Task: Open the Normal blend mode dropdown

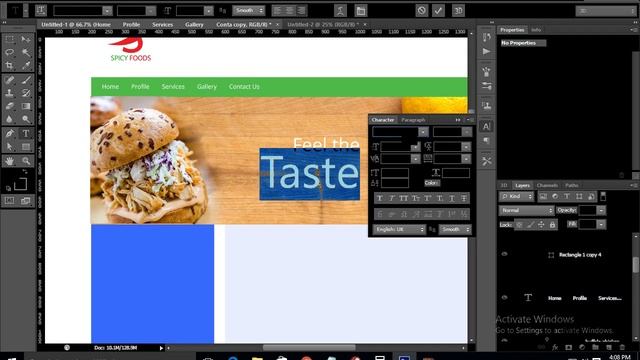Action: click(526, 210)
